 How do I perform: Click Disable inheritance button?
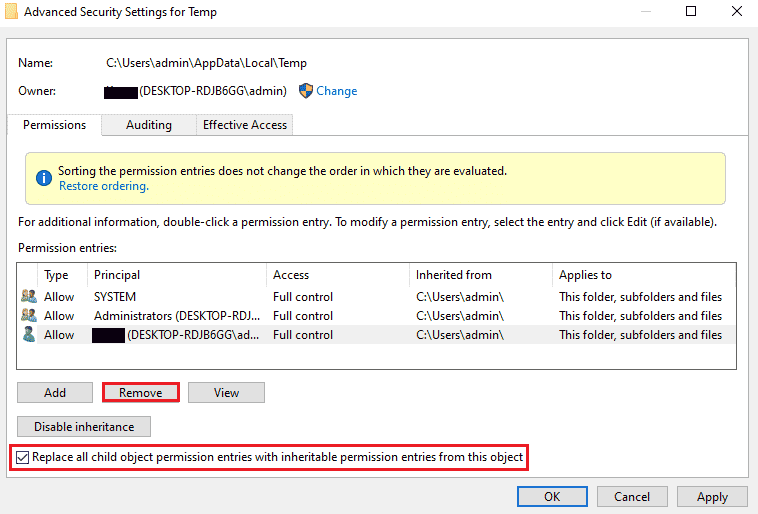pyautogui.click(x=84, y=426)
